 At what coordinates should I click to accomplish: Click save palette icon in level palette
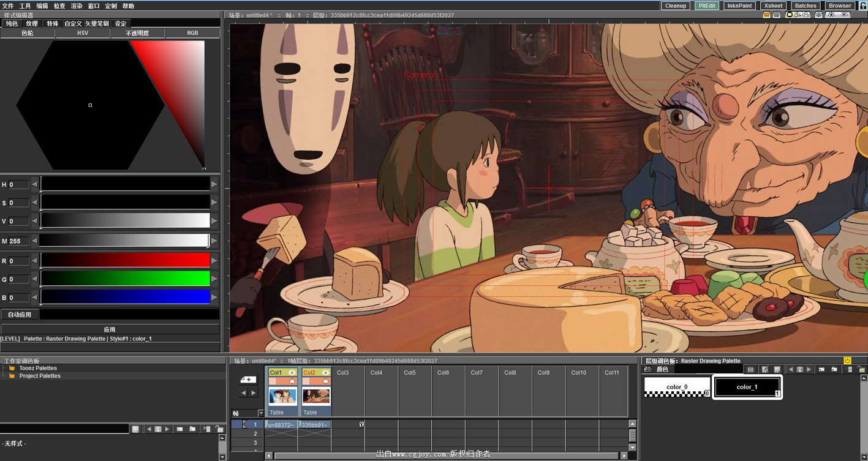pyautogui.click(x=777, y=369)
